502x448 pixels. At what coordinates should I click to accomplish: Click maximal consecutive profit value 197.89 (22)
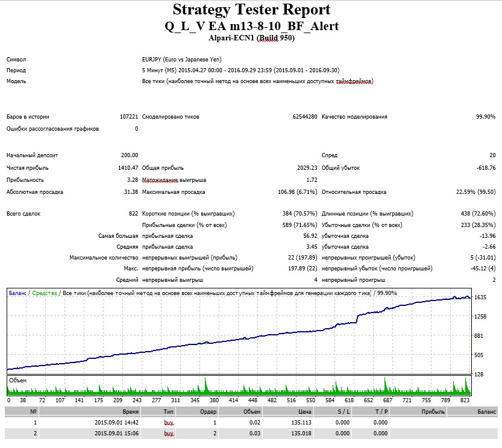coord(303,269)
